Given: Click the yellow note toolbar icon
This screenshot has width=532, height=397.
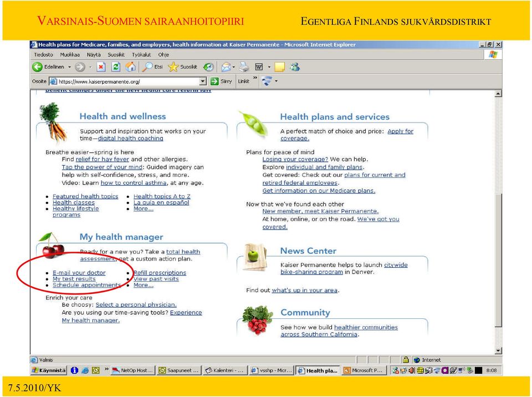Looking at the screenshot, I should point(279,67).
